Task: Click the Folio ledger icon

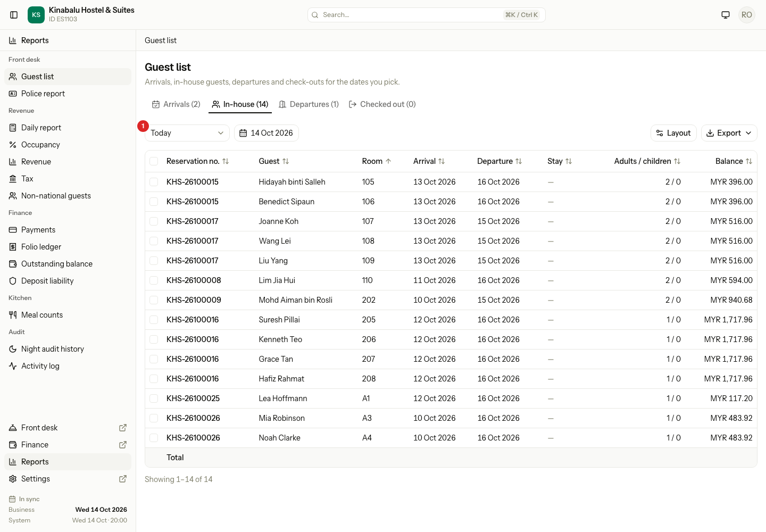Action: (x=13, y=247)
